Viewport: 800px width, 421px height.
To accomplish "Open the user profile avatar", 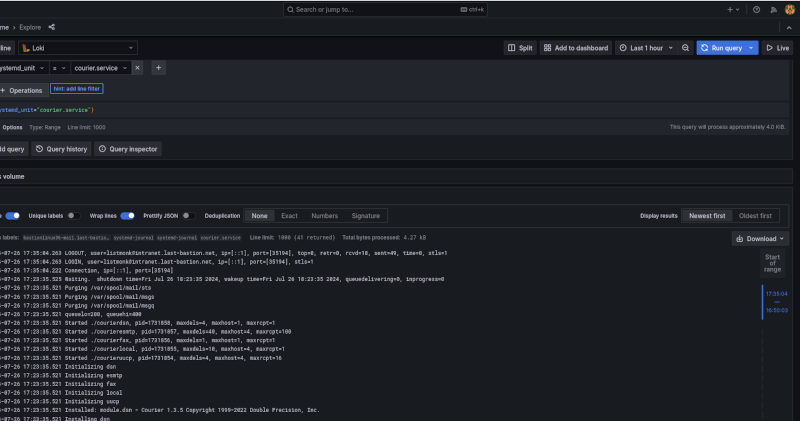I will [x=788, y=9].
